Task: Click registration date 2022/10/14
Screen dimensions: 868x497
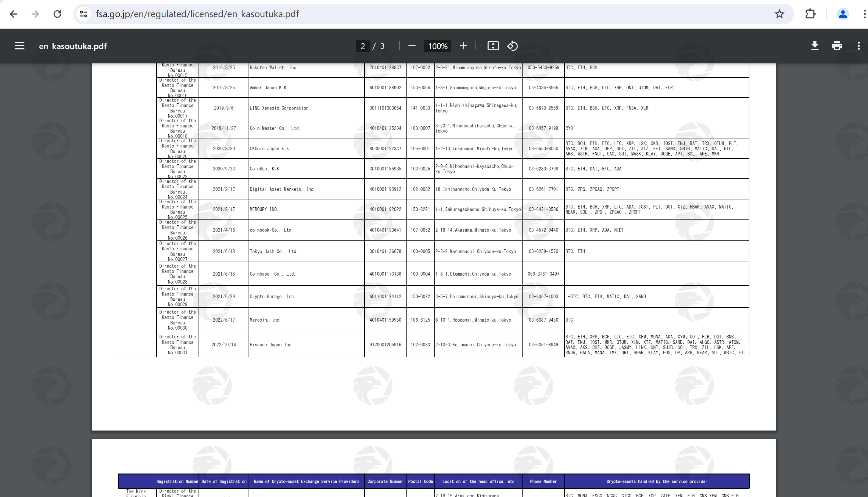Action: (x=224, y=345)
